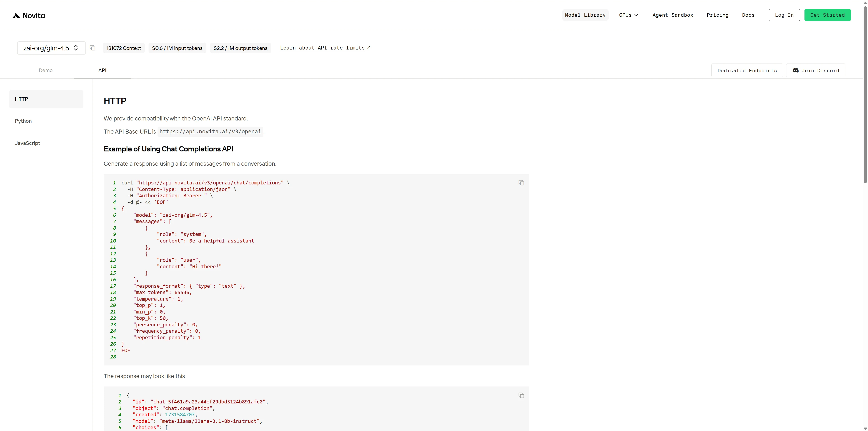Go to Agent Sandbox
868x431 pixels.
click(672, 15)
